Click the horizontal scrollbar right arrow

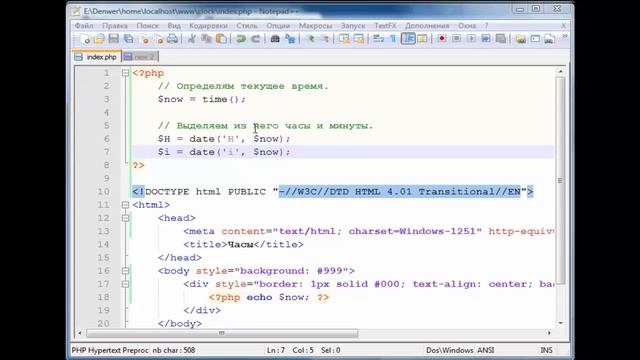coord(549,333)
